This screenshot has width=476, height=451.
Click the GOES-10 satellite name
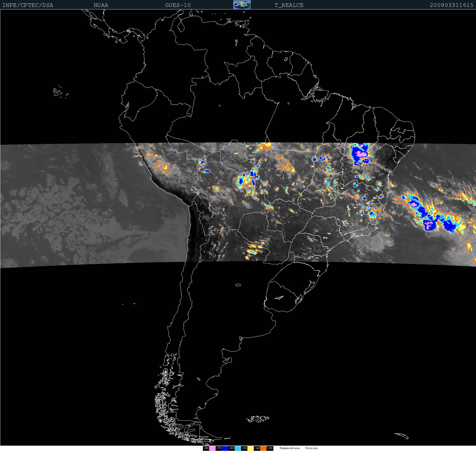[178, 5]
